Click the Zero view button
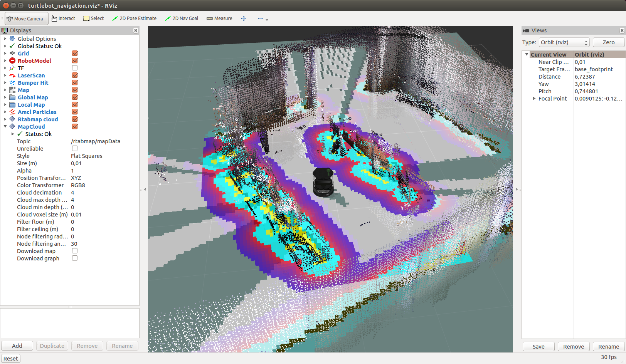The height and width of the screenshot is (364, 626). tap(609, 42)
